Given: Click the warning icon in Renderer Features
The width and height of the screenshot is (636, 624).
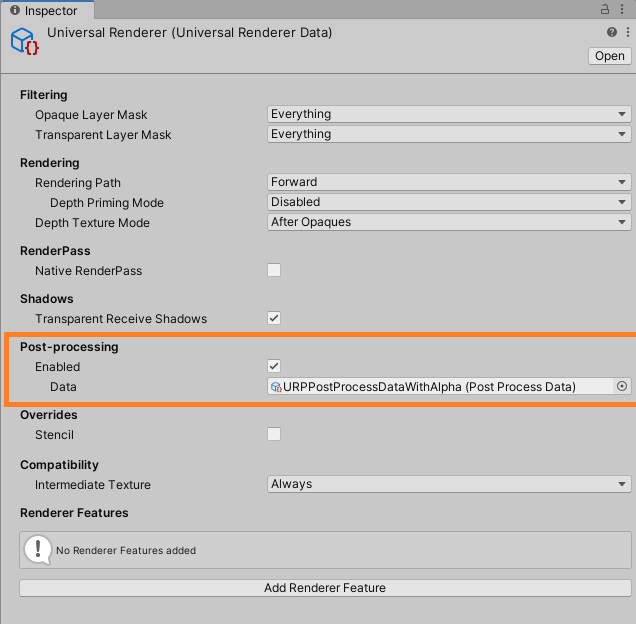Looking at the screenshot, I should (x=38, y=550).
